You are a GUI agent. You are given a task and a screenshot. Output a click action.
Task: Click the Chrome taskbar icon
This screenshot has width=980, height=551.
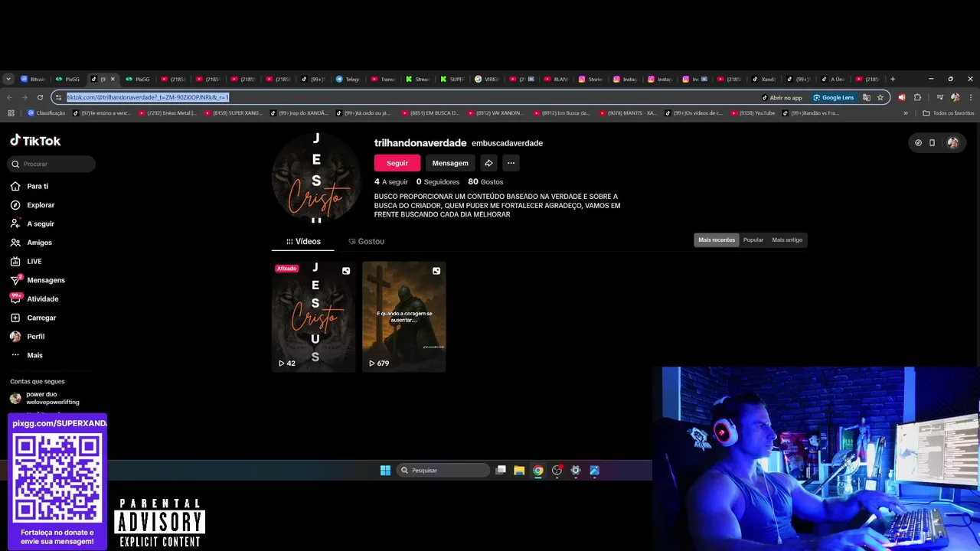click(538, 471)
